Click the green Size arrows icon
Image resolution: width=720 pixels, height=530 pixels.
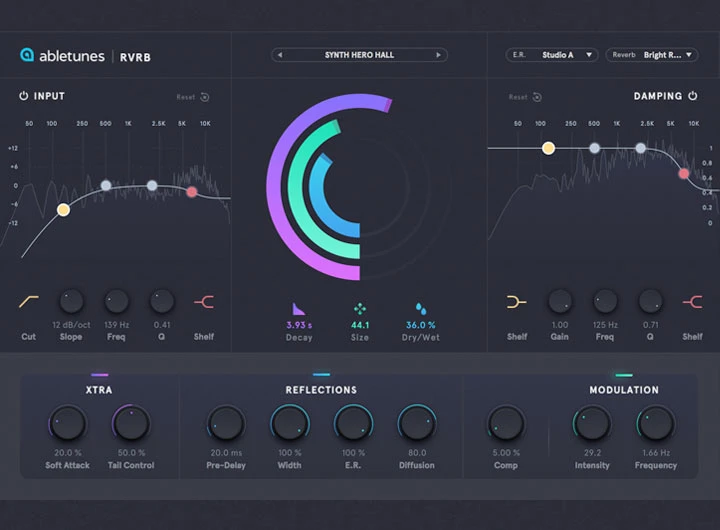tap(360, 309)
